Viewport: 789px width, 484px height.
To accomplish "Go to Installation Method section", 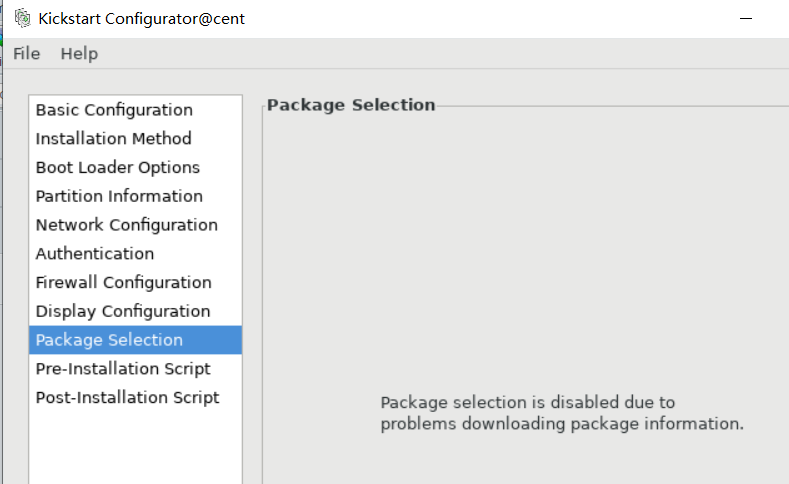I will 135,138.
